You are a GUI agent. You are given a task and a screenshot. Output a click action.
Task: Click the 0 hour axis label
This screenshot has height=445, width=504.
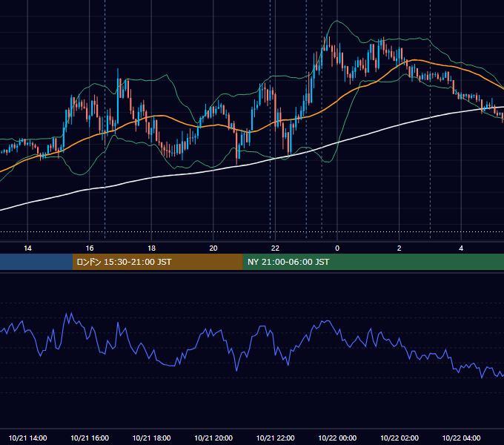coord(337,248)
